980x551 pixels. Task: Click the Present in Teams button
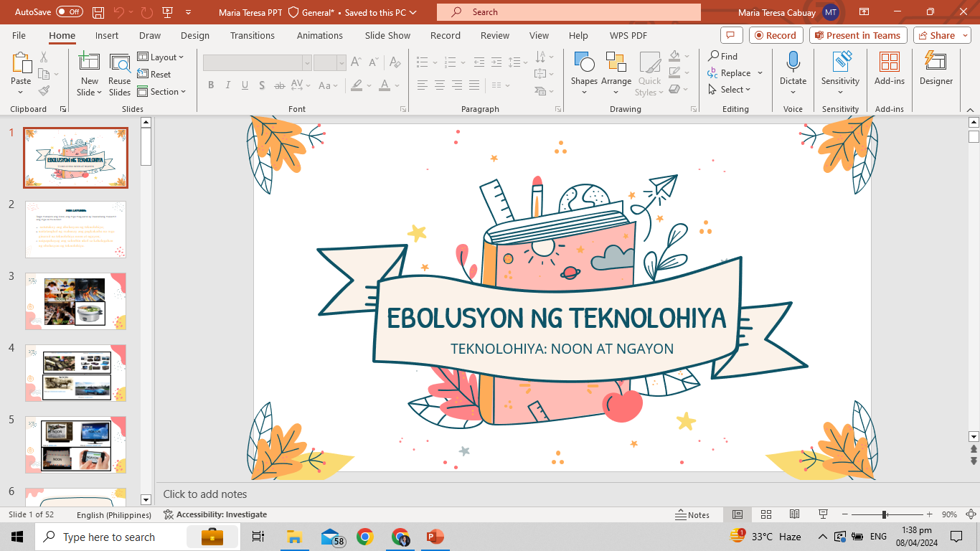tap(858, 35)
